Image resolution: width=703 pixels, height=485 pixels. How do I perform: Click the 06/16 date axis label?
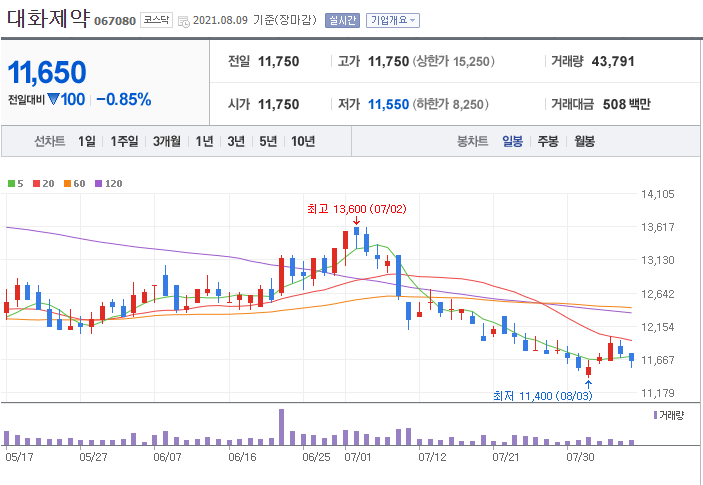242,457
